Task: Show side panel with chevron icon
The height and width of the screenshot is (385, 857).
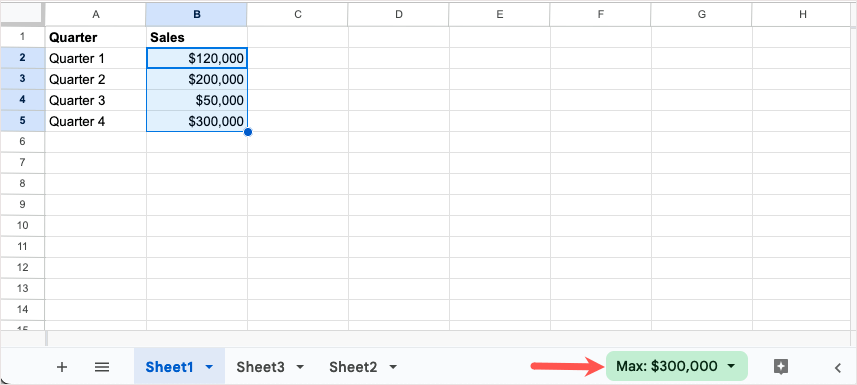Action: [838, 368]
